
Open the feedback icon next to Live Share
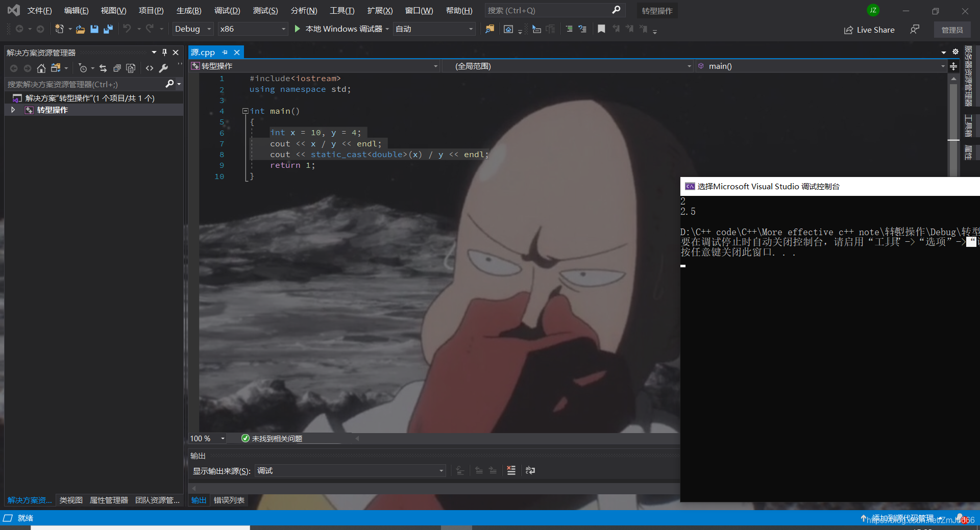point(915,30)
